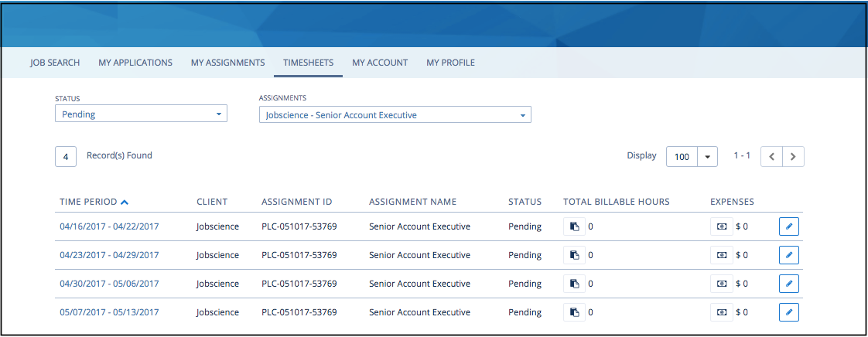
Task: Edit the 05/07/2017 timesheet with pencil icon
Action: coord(789,312)
